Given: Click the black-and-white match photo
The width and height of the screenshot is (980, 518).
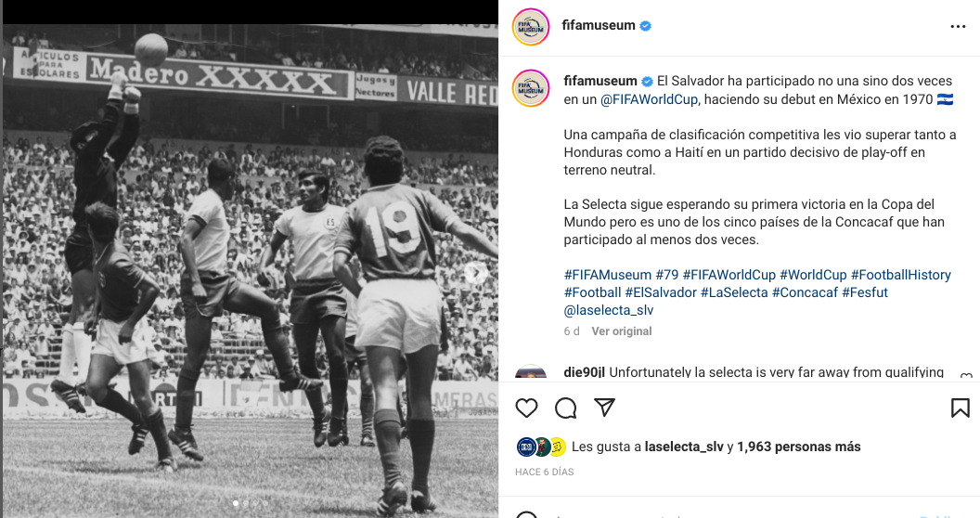Looking at the screenshot, I should click(x=250, y=270).
